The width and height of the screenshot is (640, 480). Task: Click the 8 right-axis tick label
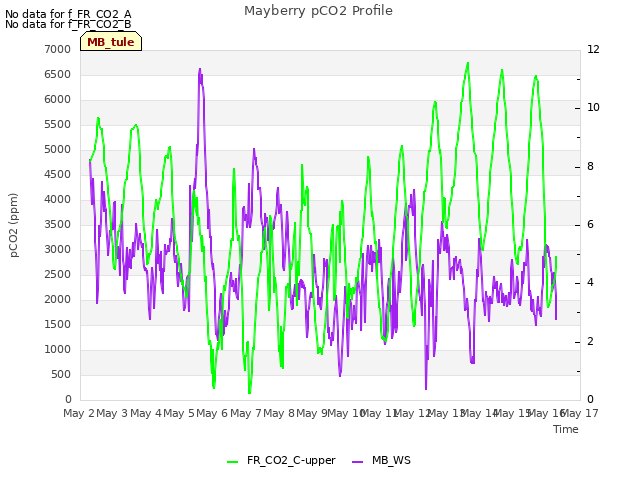(590, 167)
